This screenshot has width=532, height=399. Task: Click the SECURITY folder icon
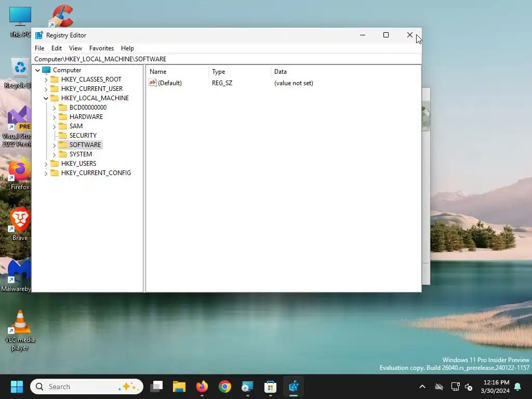(x=63, y=136)
